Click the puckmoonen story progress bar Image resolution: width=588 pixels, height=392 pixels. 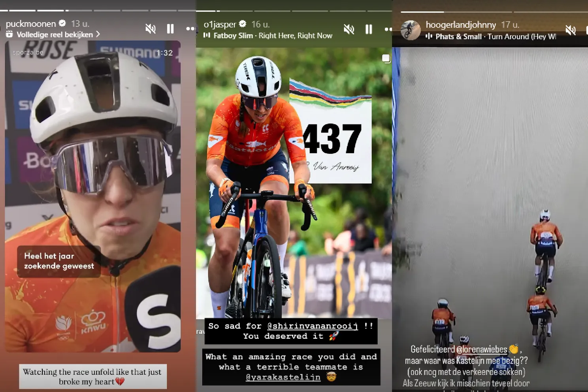click(98, 10)
